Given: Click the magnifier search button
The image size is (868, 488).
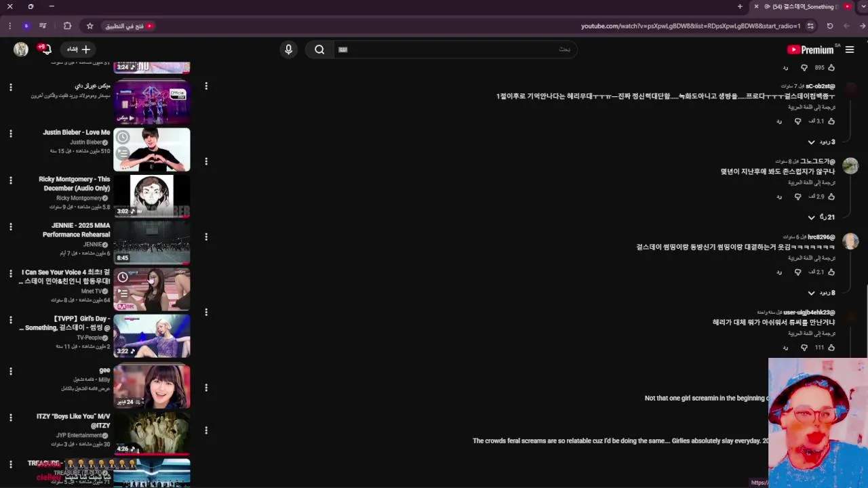Looking at the screenshot, I should click(319, 49).
